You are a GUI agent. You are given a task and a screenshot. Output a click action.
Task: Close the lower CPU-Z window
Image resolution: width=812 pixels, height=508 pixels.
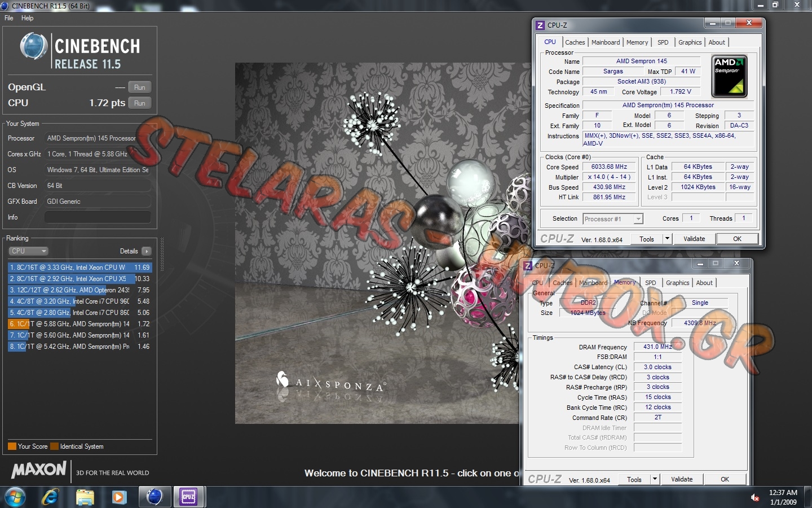736,263
